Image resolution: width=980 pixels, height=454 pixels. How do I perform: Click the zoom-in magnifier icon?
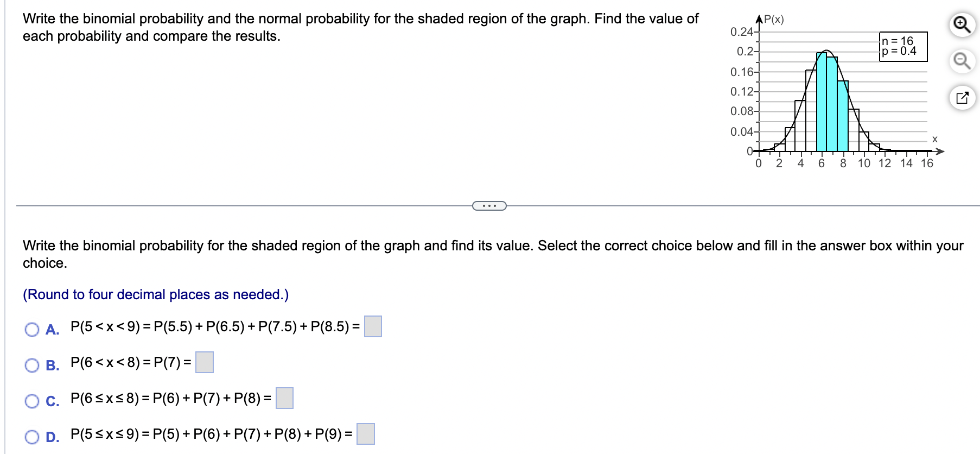pos(963,24)
